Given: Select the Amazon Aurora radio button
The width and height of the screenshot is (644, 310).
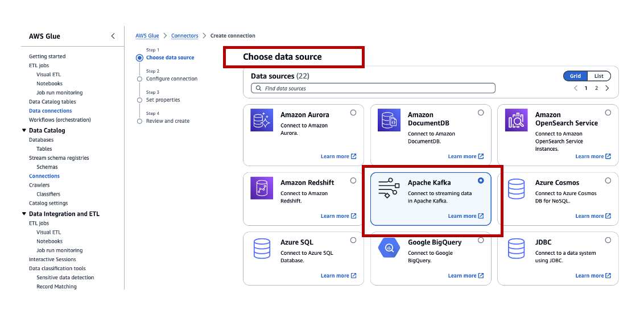Looking at the screenshot, I should (x=353, y=113).
